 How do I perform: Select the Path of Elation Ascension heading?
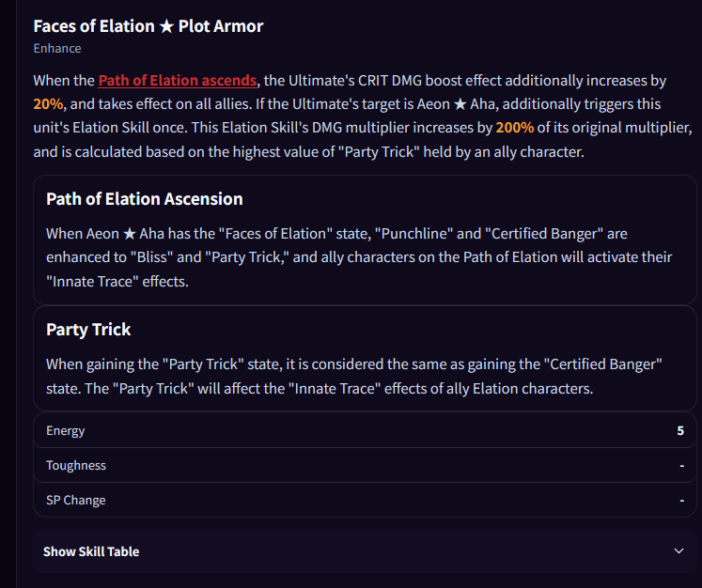[144, 199]
